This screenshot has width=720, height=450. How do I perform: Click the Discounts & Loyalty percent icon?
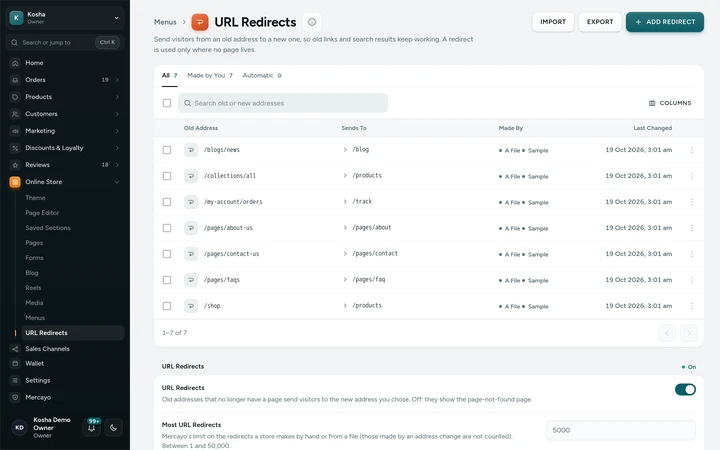pos(15,148)
